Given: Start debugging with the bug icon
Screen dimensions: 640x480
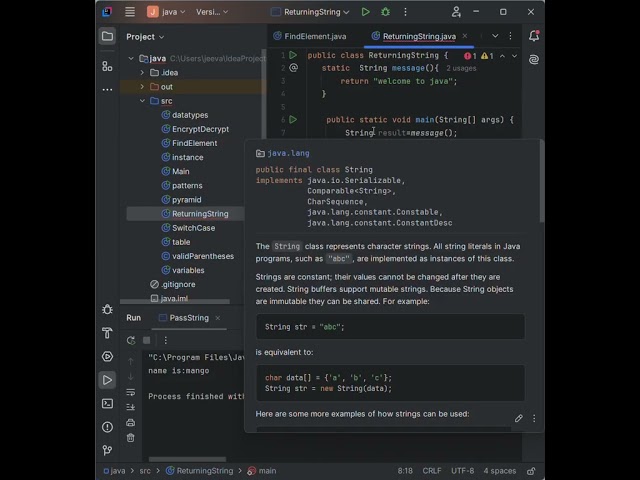Looking at the screenshot, I should [x=385, y=12].
